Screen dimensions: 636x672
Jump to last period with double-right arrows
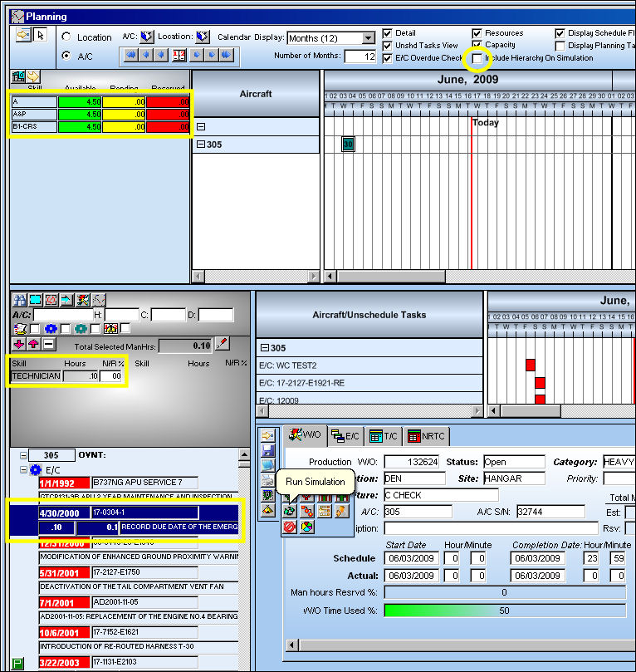(227, 56)
